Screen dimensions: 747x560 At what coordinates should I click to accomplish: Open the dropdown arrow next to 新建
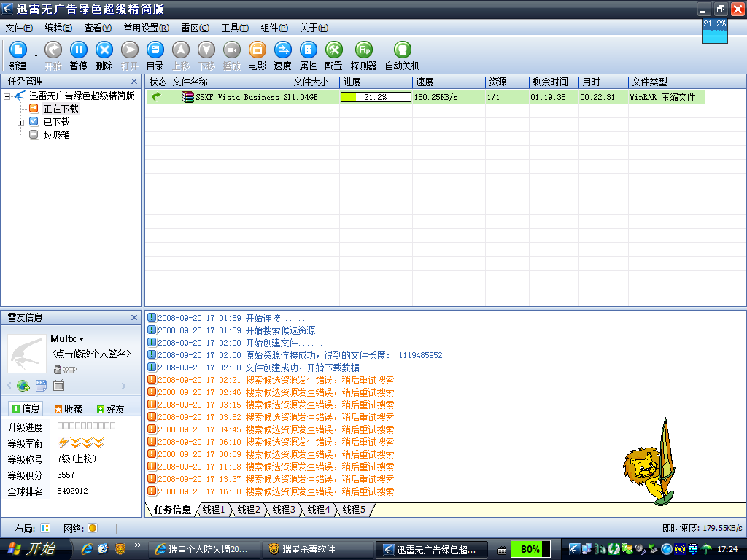36,55
